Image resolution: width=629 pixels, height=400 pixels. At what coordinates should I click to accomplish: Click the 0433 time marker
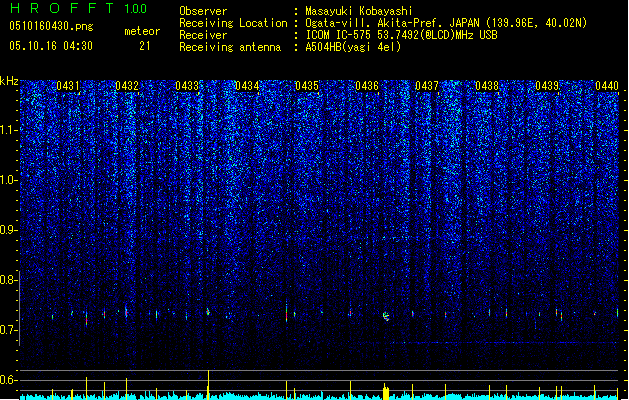click(x=187, y=86)
